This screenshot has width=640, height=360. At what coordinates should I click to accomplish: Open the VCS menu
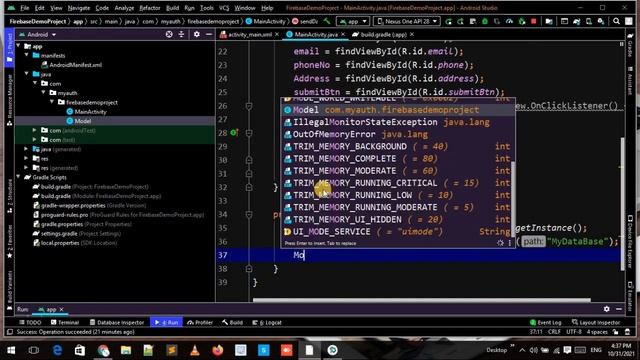pyautogui.click(x=224, y=8)
